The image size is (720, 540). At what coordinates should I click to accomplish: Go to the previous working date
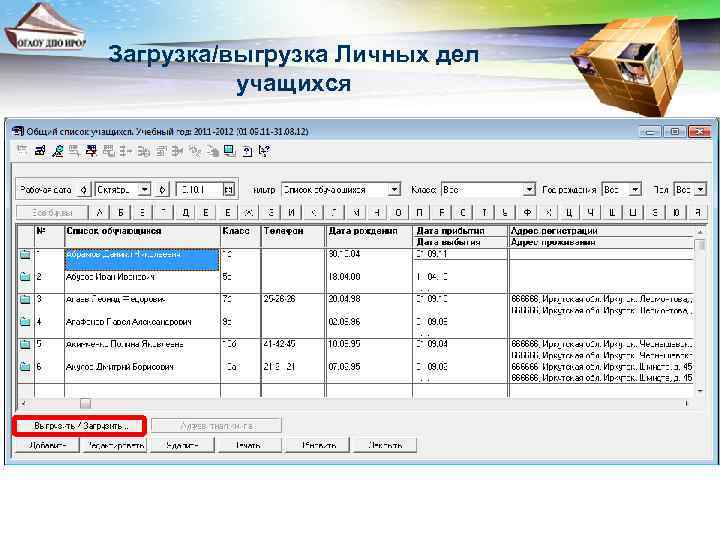coord(84,190)
